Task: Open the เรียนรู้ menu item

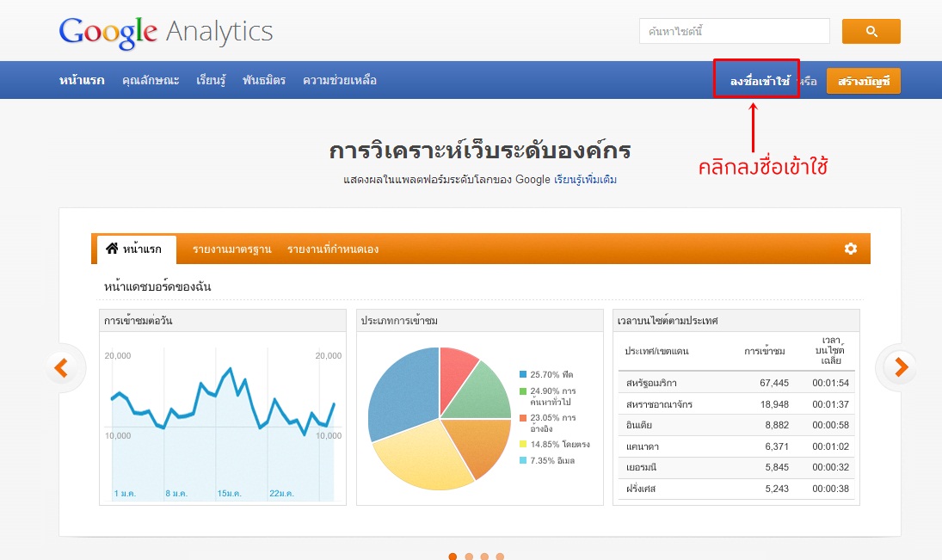Action: pos(211,80)
